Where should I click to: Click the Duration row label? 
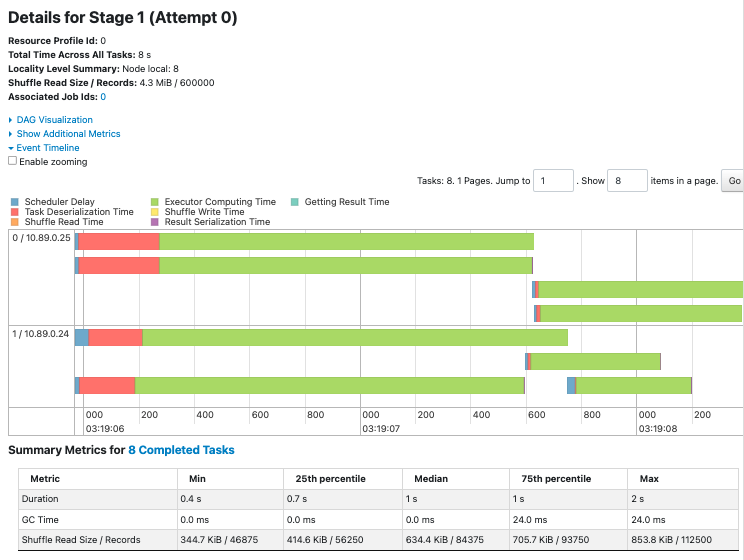pyautogui.click(x=40, y=499)
